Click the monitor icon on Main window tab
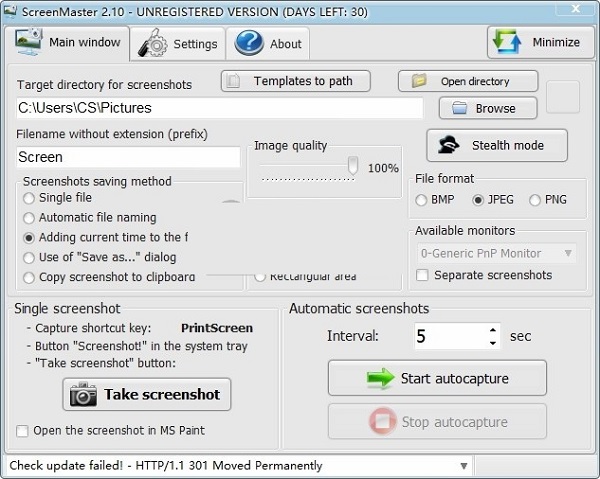Screen dimensions: 600x479 click(x=28, y=41)
